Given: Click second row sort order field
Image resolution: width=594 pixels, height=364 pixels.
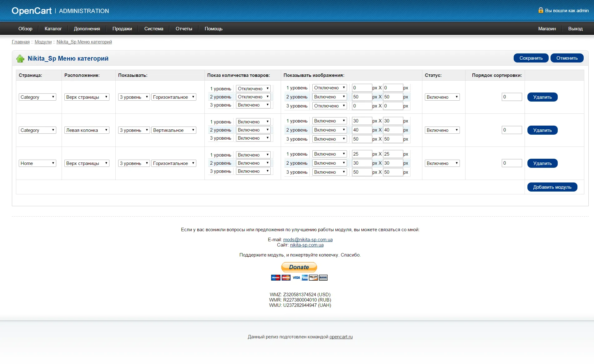Looking at the screenshot, I should point(512,130).
